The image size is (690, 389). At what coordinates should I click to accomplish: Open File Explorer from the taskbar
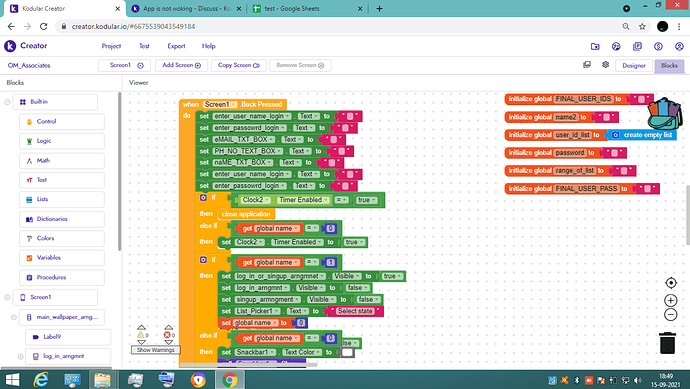(102, 379)
